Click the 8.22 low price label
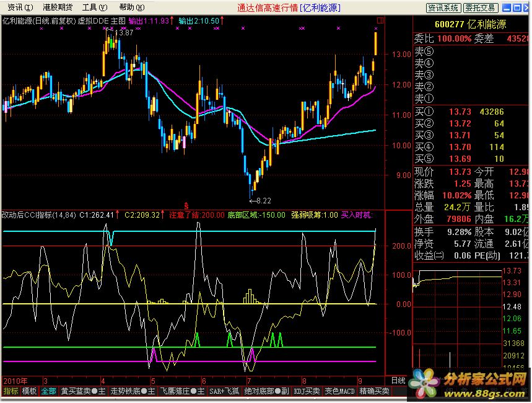The image size is (532, 403). coord(264,201)
